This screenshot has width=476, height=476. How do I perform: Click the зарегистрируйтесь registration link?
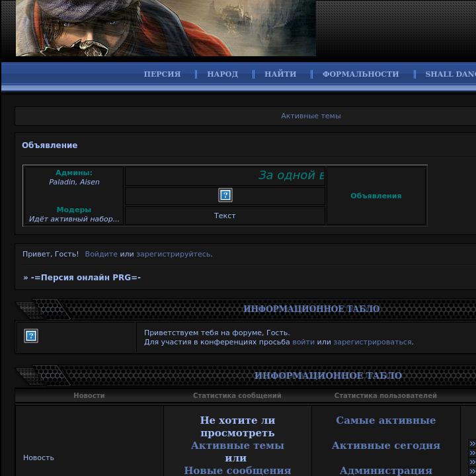(x=173, y=254)
